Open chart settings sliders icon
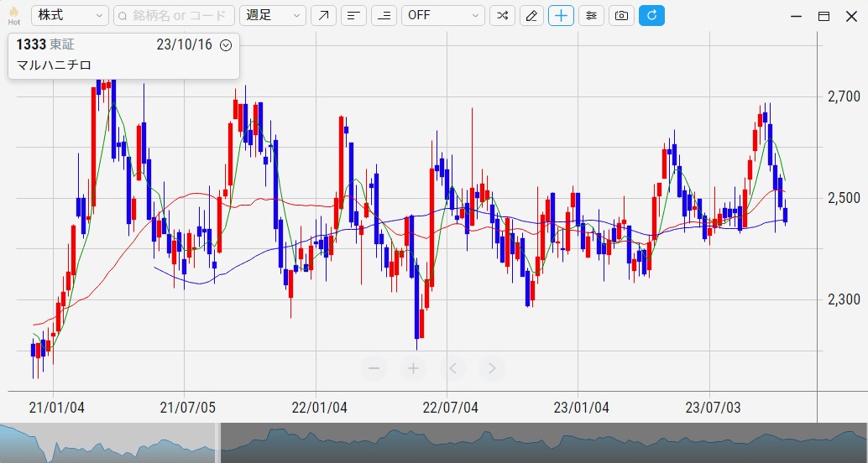 (x=591, y=16)
